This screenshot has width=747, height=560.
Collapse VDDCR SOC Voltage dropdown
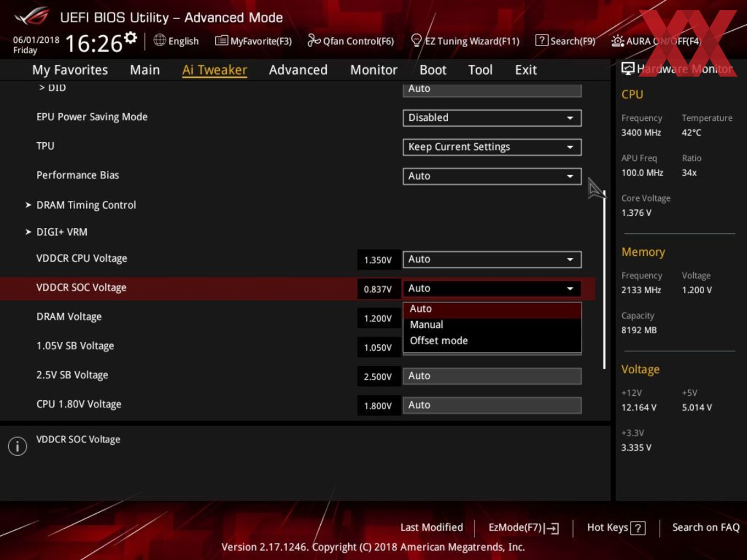pos(492,288)
